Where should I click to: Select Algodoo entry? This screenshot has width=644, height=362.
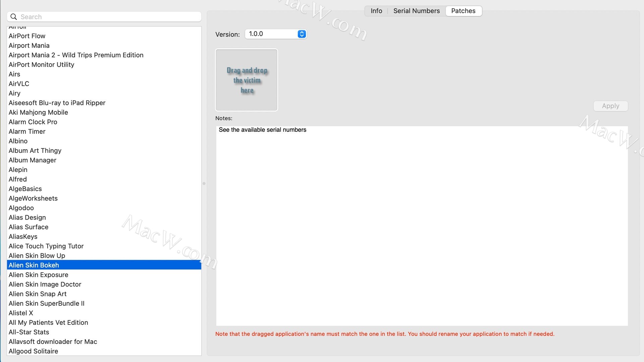[x=104, y=208]
